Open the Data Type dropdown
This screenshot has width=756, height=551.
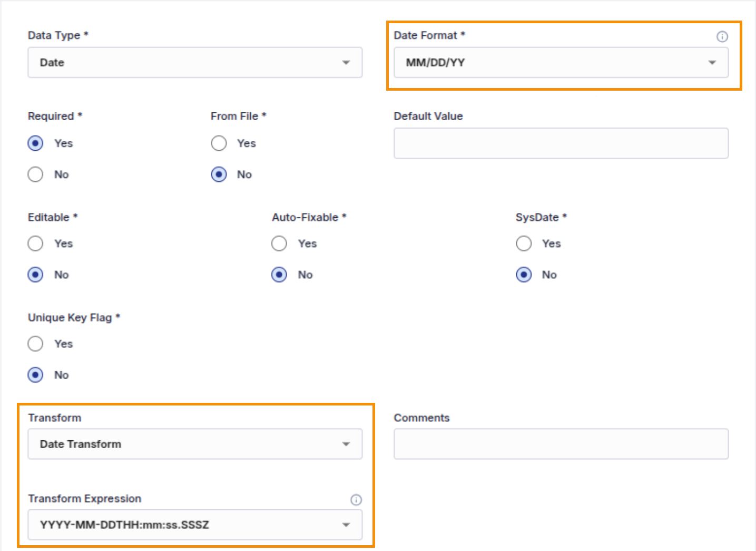194,63
